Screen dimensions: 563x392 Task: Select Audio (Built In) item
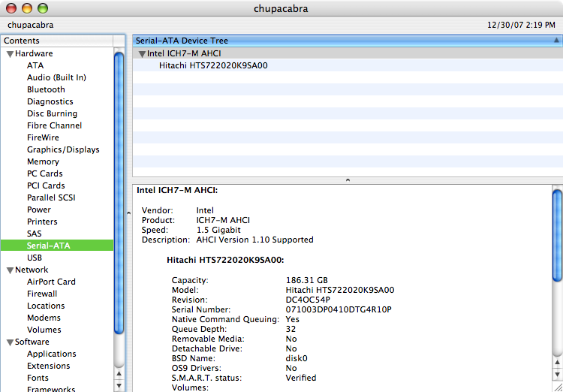[x=56, y=77]
